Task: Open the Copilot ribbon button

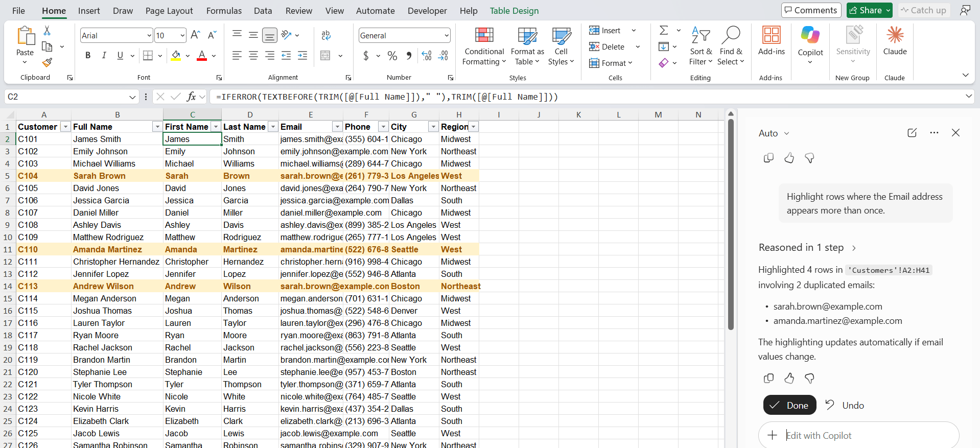Action: [x=810, y=45]
